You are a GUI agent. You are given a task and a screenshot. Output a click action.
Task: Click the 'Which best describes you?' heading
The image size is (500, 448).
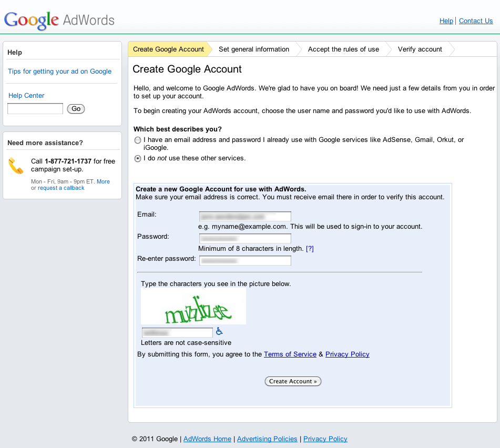tap(177, 129)
